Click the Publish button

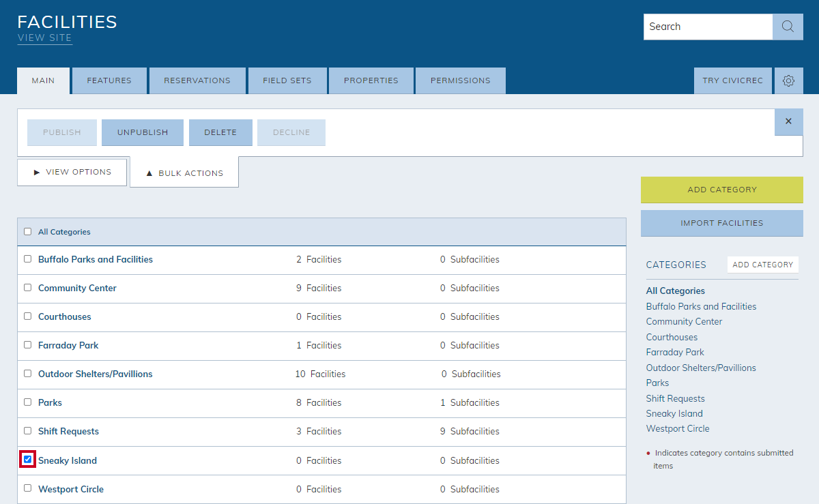(x=62, y=132)
